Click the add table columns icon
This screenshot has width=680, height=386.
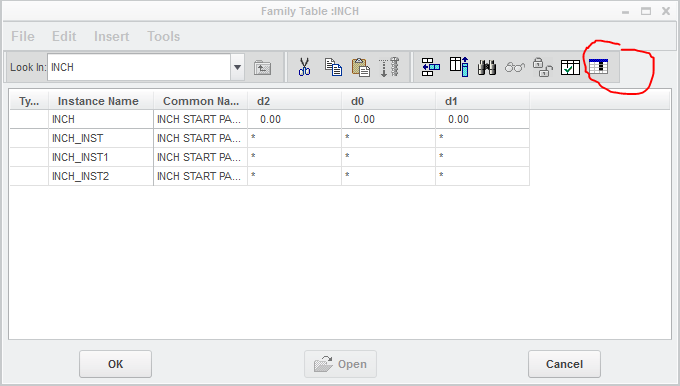pos(459,67)
